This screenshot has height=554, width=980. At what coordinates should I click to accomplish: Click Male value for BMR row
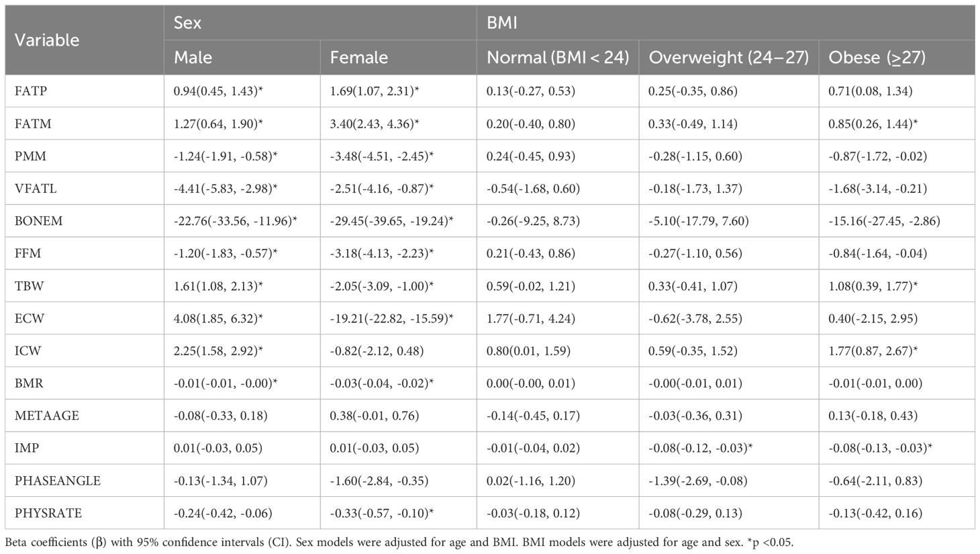click(222, 383)
